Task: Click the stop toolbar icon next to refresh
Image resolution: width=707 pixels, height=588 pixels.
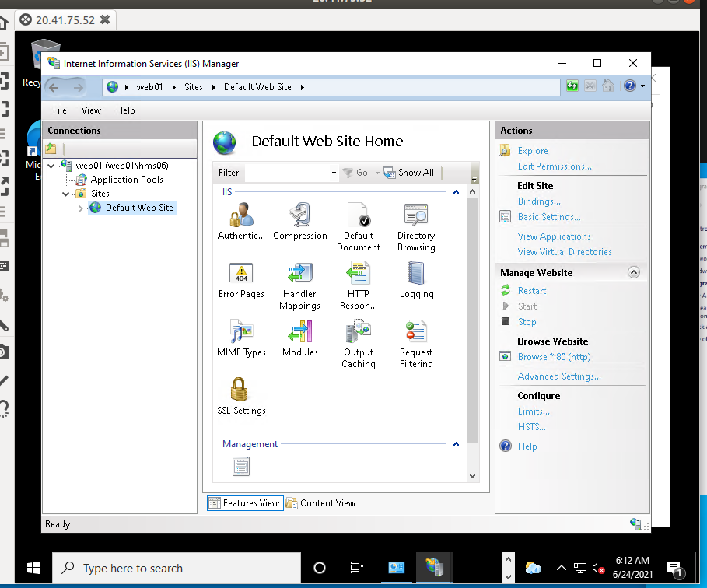Action: 590,86
